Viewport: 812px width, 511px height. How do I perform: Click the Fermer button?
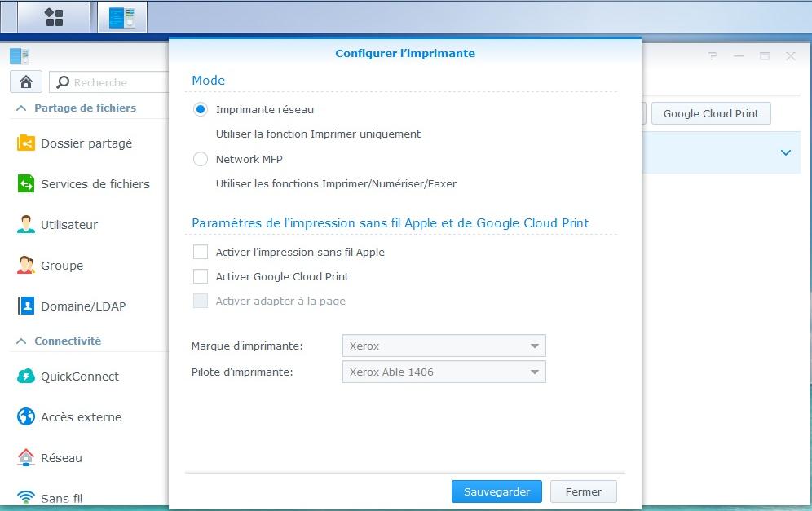pyautogui.click(x=584, y=491)
